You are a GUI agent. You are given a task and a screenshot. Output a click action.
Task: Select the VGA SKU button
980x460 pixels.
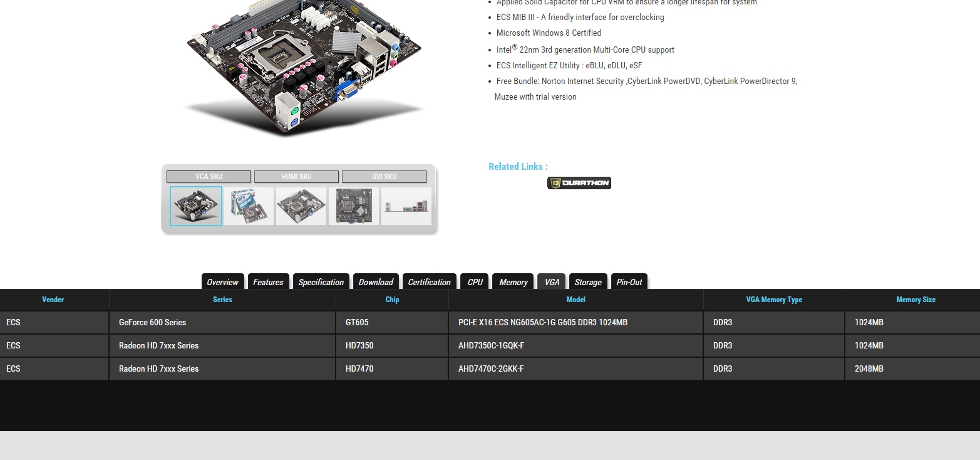click(x=209, y=177)
